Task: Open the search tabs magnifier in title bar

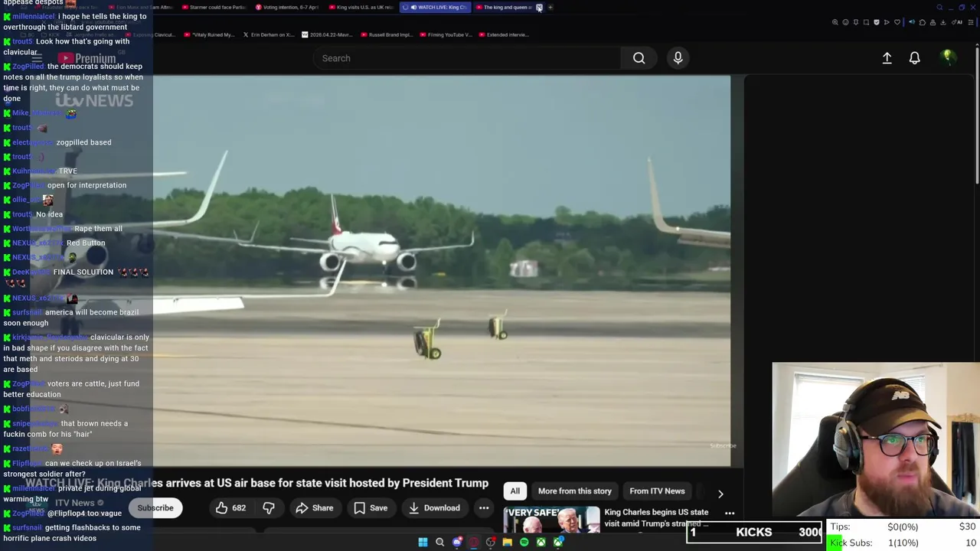Action: coord(939,7)
